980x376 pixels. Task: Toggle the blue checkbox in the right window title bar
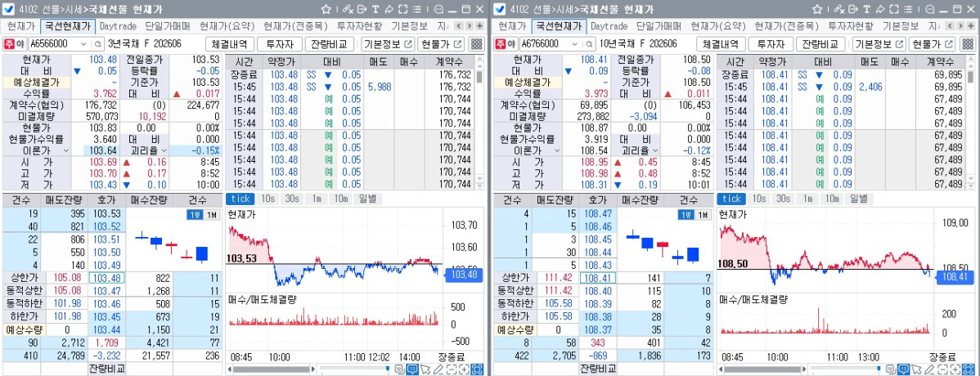coord(500,9)
